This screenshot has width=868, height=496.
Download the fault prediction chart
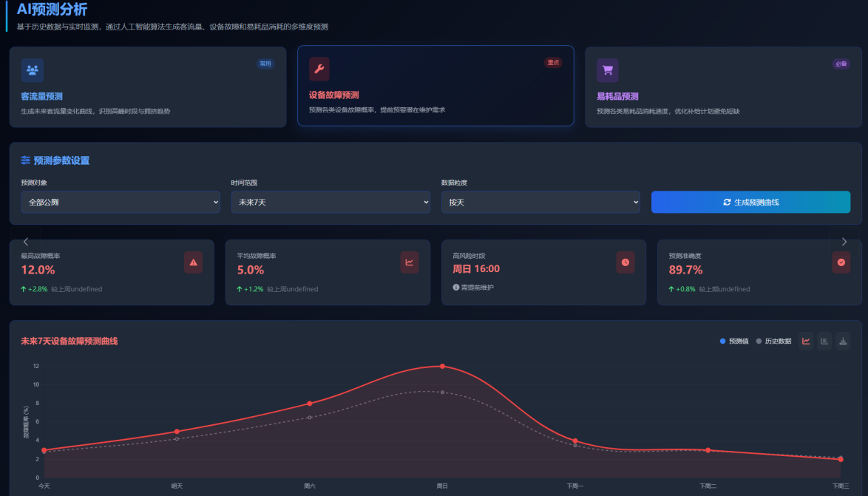pos(843,341)
